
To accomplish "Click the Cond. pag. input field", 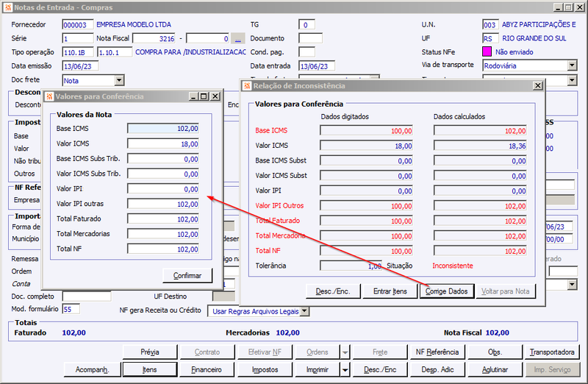I will click(x=306, y=52).
